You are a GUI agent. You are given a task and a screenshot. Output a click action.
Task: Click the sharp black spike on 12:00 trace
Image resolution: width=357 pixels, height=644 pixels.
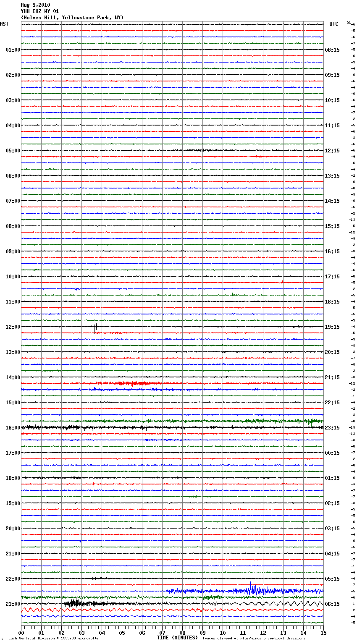point(95,326)
